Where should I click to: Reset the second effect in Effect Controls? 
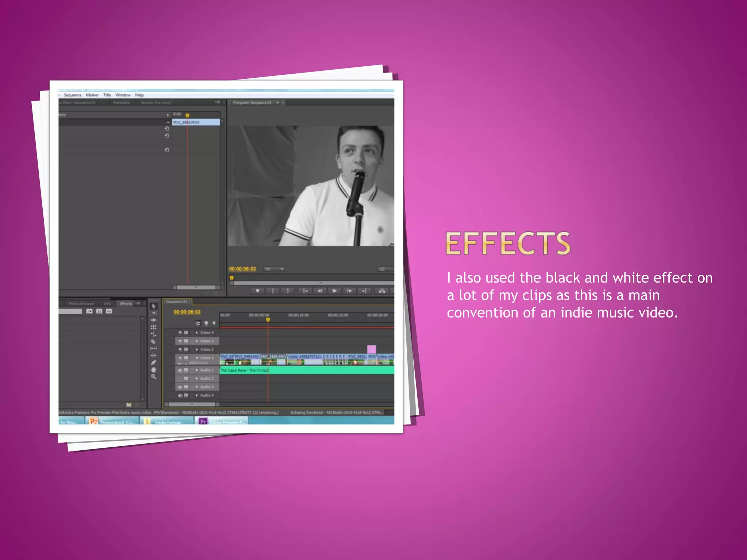click(x=167, y=136)
